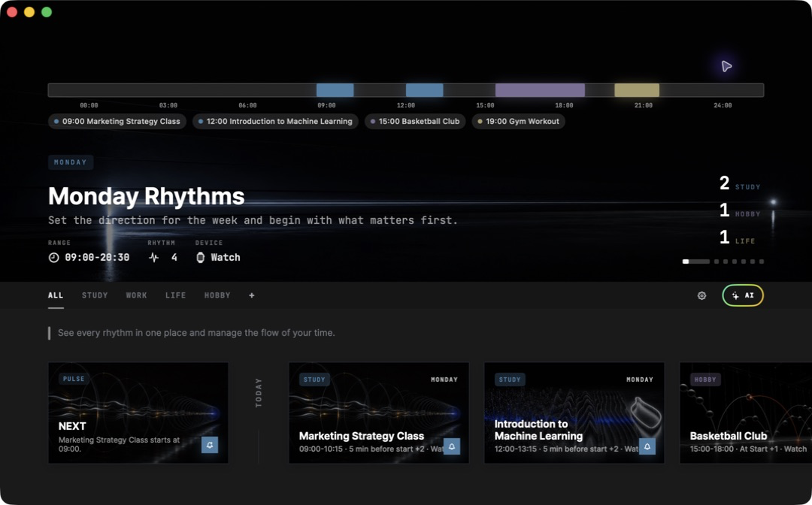
Task: Click the active first page indicator bar
Action: pyautogui.click(x=696, y=262)
